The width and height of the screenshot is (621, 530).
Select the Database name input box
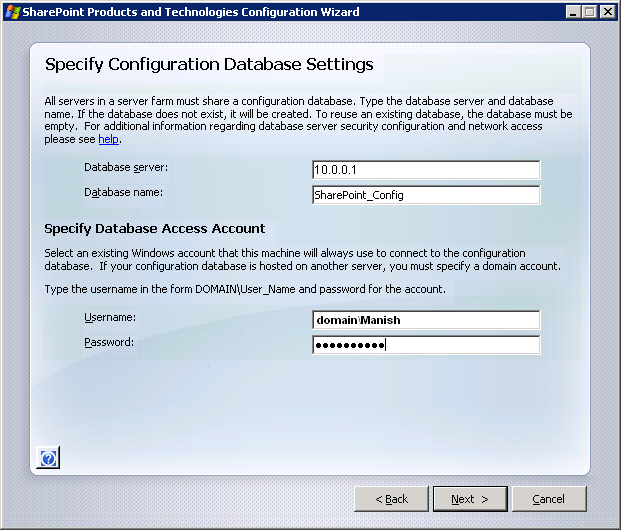pyautogui.click(x=426, y=195)
